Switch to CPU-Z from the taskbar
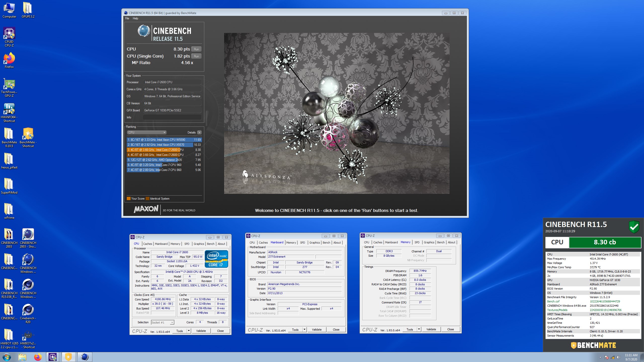 53,357
